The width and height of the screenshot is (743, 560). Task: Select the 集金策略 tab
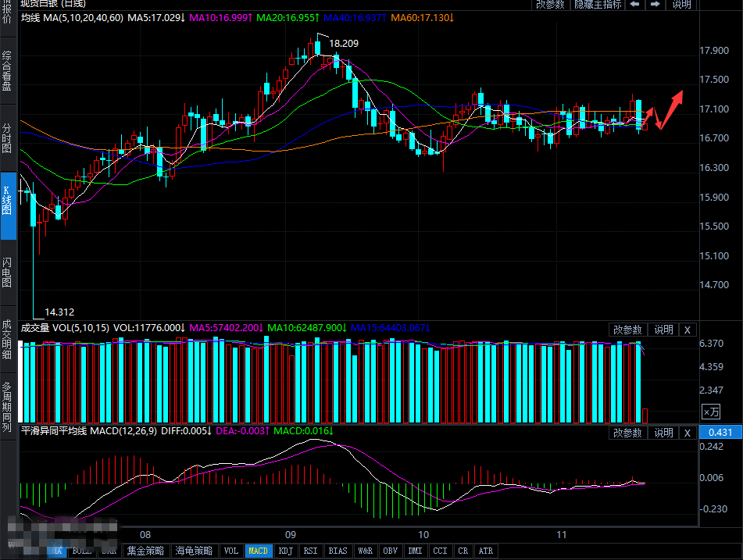click(145, 551)
